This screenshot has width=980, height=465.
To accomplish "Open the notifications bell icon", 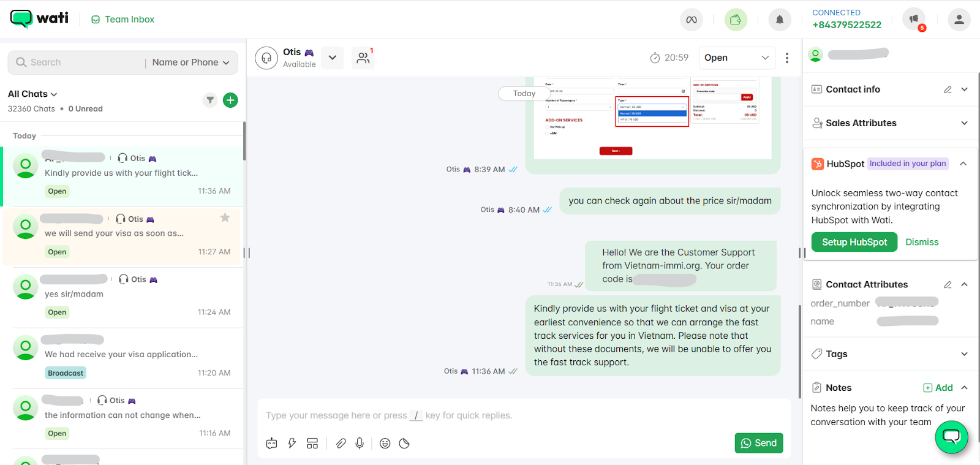I will pyautogui.click(x=779, y=20).
